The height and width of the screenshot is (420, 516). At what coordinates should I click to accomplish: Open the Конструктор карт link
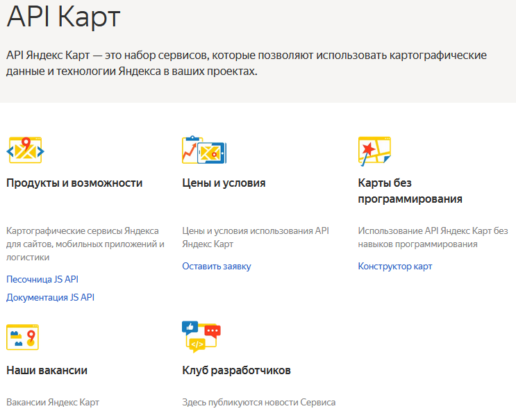pos(395,266)
